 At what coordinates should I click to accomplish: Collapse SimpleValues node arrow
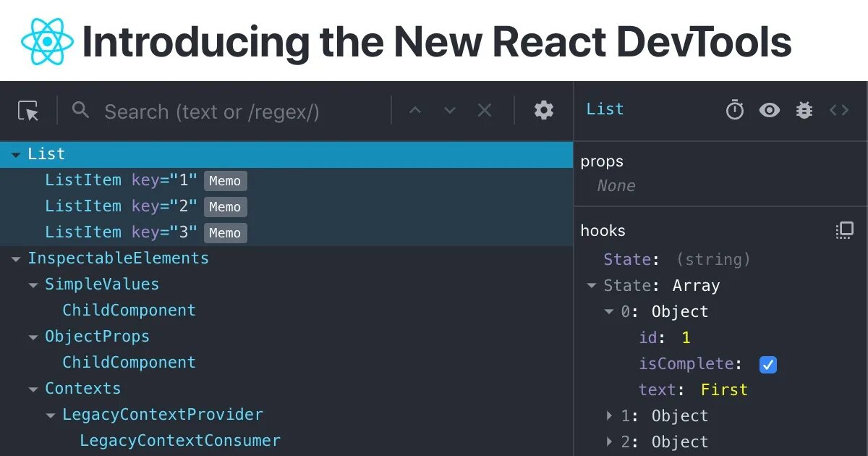[33, 285]
